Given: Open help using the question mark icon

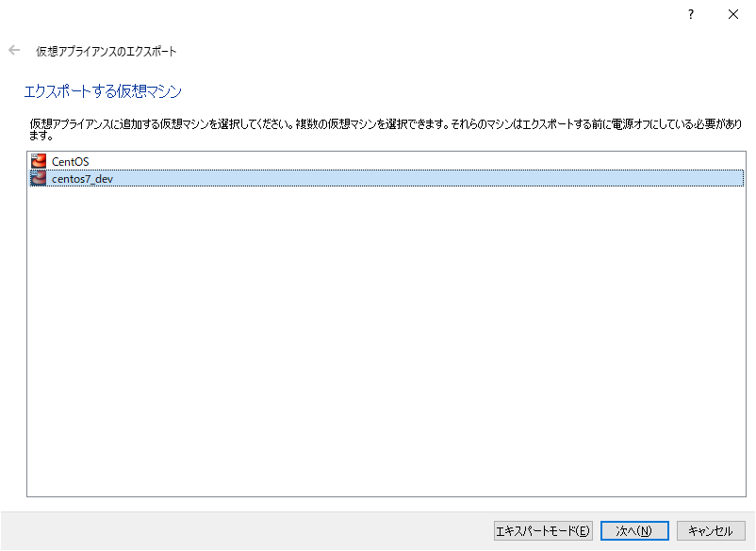Looking at the screenshot, I should [690, 14].
